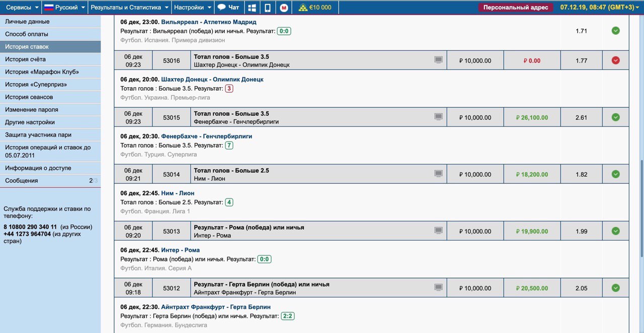This screenshot has width=644, height=333.
Task: Click the odds value 1.99
Action: click(581, 231)
